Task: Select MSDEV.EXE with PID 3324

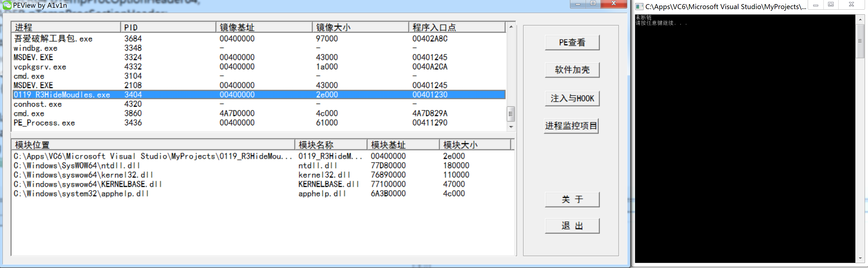Action: [258, 57]
